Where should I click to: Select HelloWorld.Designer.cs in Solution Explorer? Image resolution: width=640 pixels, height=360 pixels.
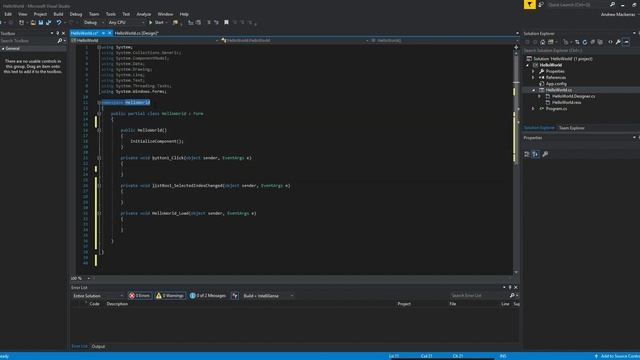(x=573, y=96)
